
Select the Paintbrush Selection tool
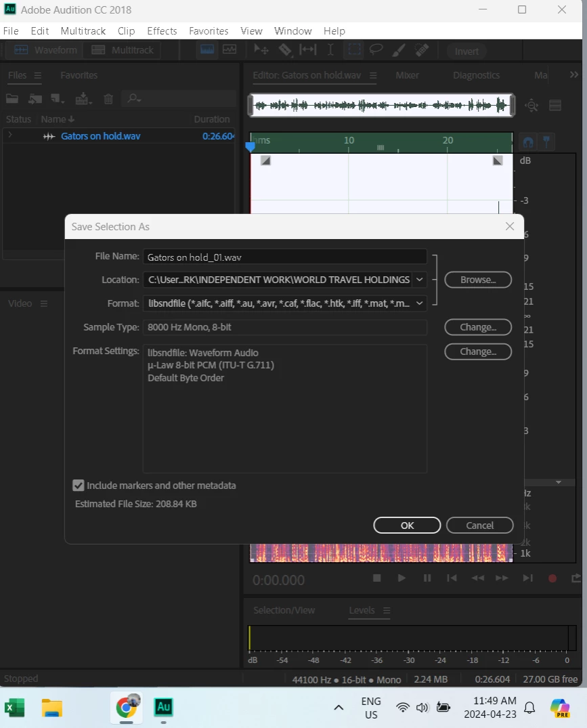(x=399, y=49)
